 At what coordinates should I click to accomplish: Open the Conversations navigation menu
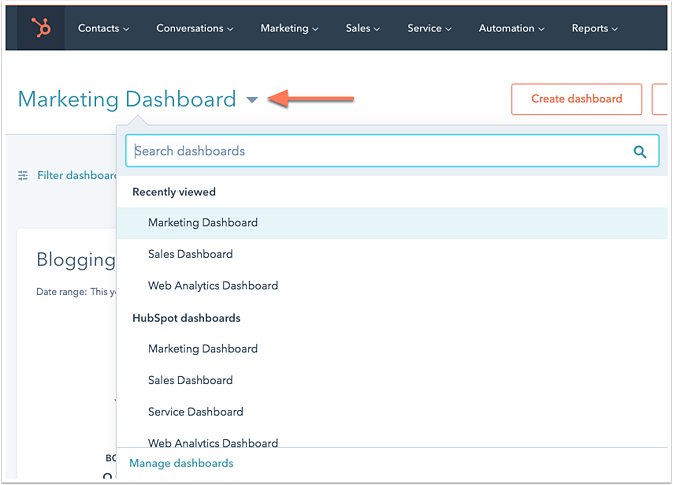coord(194,28)
